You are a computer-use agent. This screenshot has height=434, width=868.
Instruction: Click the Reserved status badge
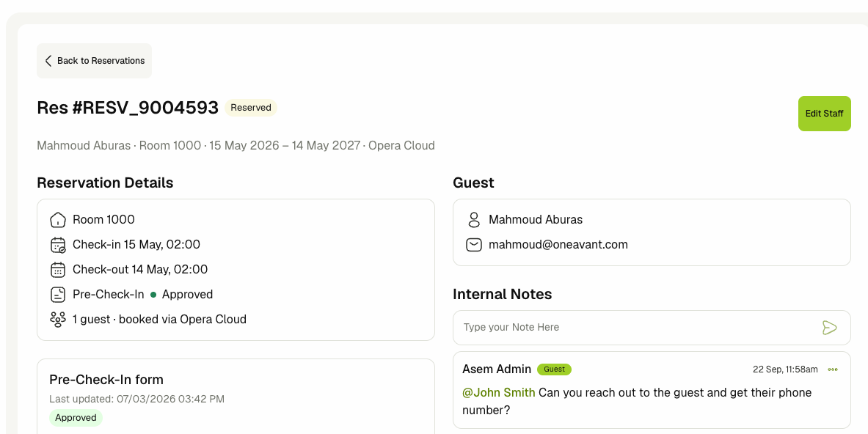[x=251, y=108]
